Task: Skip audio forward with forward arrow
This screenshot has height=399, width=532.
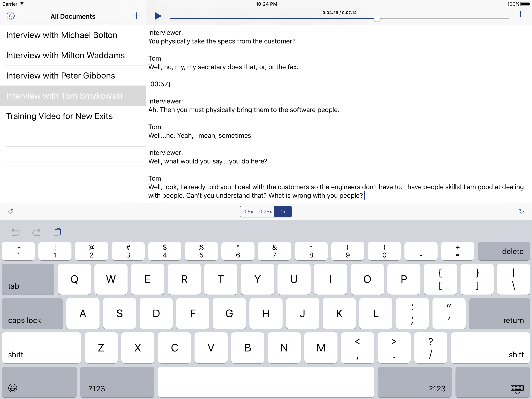Action: point(521,212)
